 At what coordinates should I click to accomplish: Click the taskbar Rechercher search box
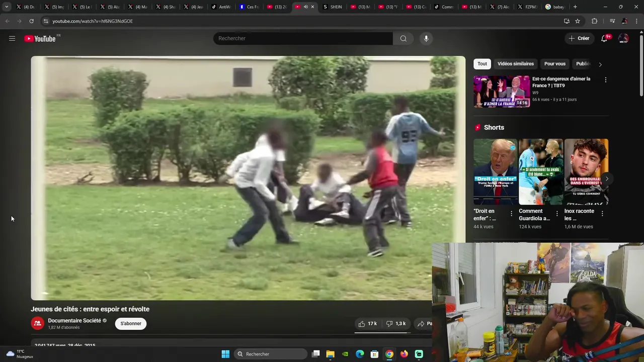pyautogui.click(x=271, y=354)
